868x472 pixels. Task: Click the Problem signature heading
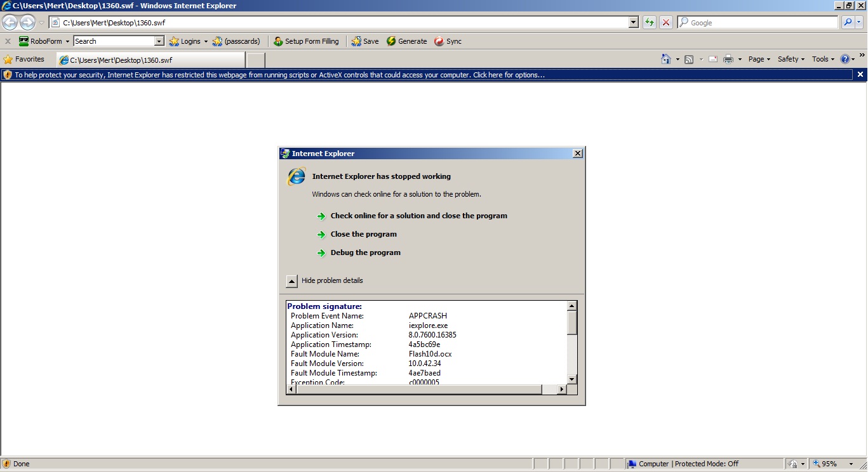coord(324,306)
